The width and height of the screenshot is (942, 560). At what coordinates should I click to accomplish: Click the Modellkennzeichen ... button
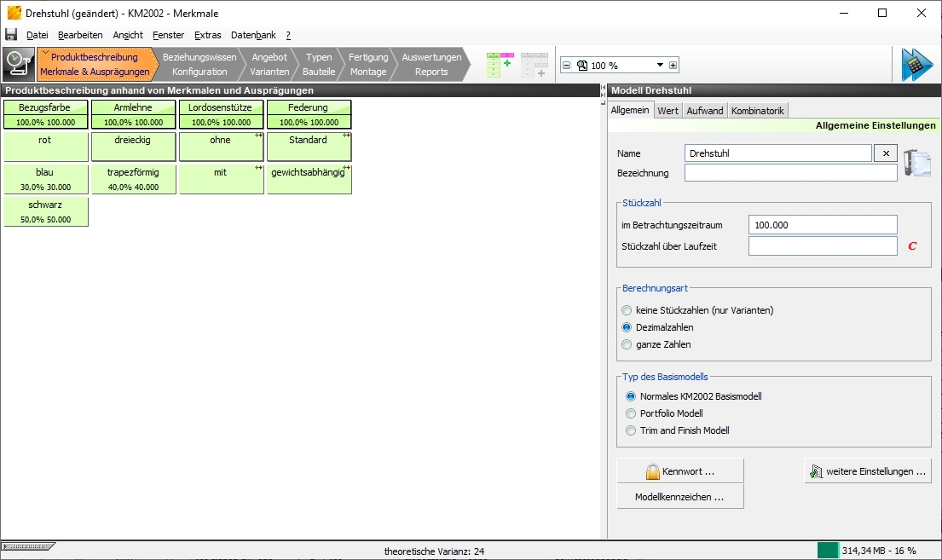680,497
